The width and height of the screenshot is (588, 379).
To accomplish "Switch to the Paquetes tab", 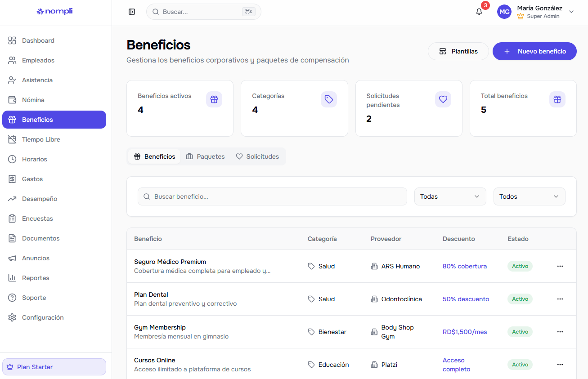I will [x=205, y=156].
